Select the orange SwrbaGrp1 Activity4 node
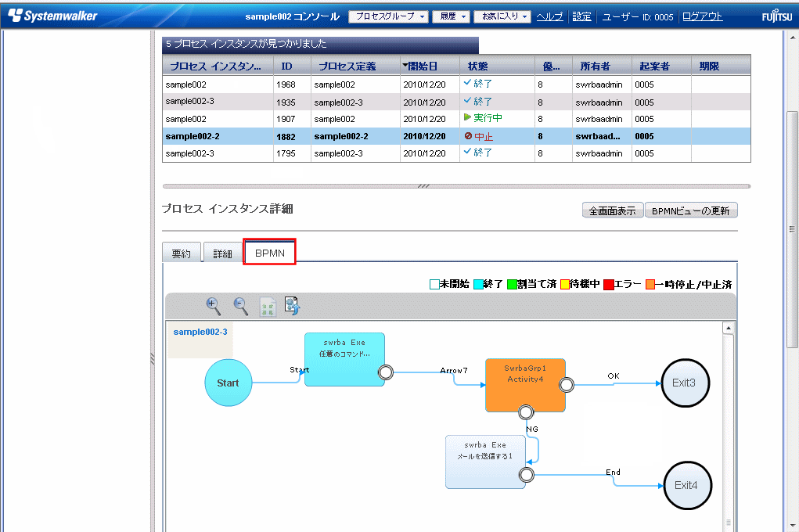Viewport: 799px width, 532px height. 524,385
